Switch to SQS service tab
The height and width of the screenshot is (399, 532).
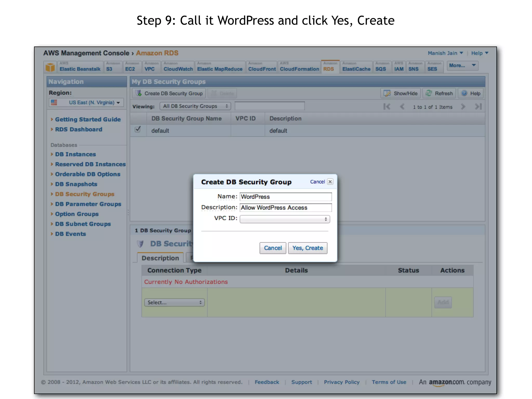coord(382,67)
